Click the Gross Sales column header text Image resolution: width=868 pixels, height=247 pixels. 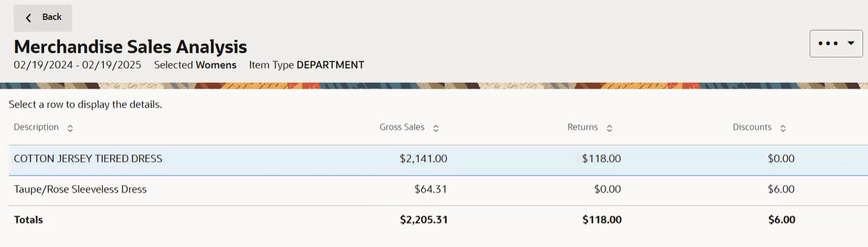point(402,127)
